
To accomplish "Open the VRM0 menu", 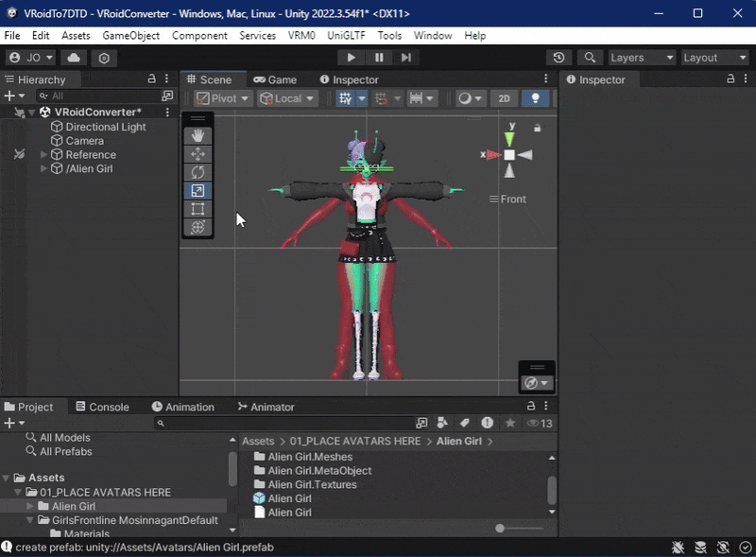I will click(301, 36).
